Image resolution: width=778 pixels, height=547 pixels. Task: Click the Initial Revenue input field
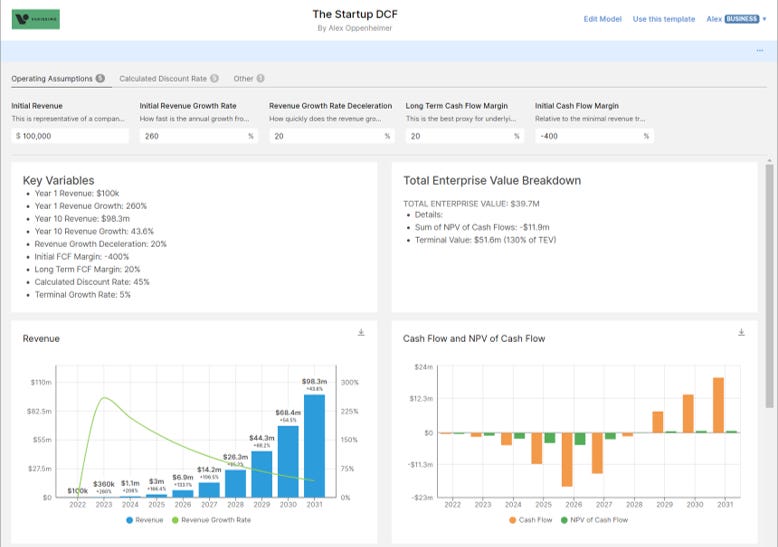tap(70, 136)
